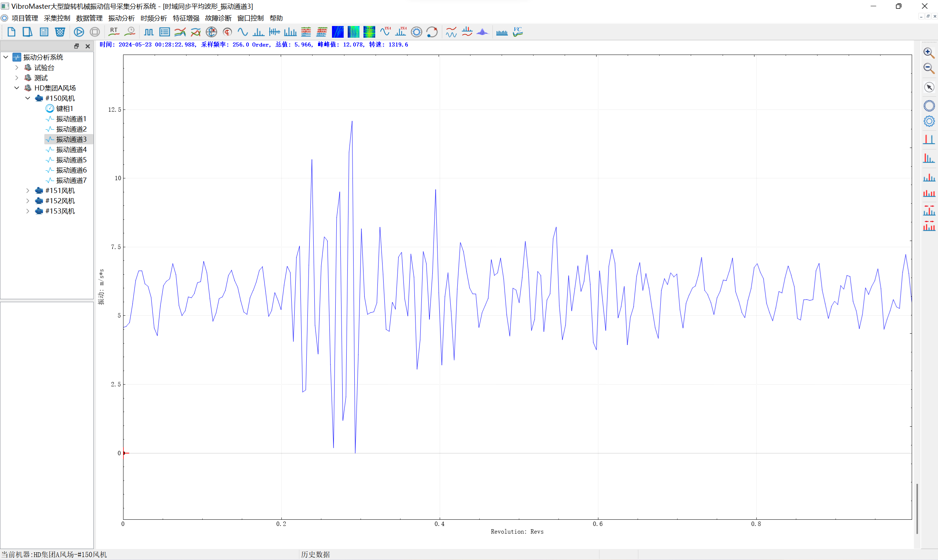This screenshot has width=938, height=560.
Task: Open the 帮助 menu
Action: [x=276, y=18]
